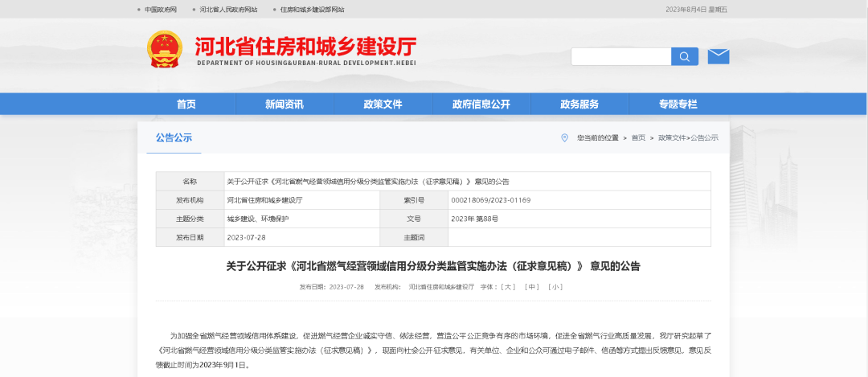Set font size to 中 (medium)
Image resolution: width=868 pixels, height=377 pixels.
point(531,287)
